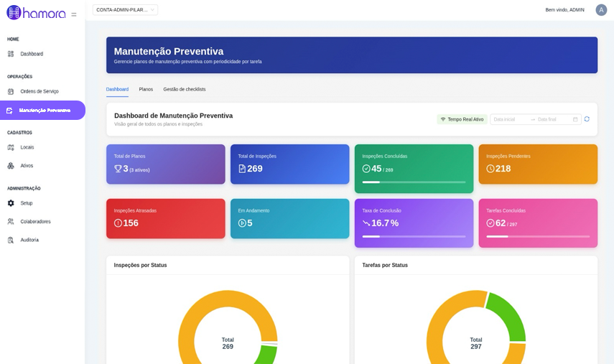The height and width of the screenshot is (364, 614).
Task: Click the Inspeções Atrasadas red card
Action: pos(166,218)
